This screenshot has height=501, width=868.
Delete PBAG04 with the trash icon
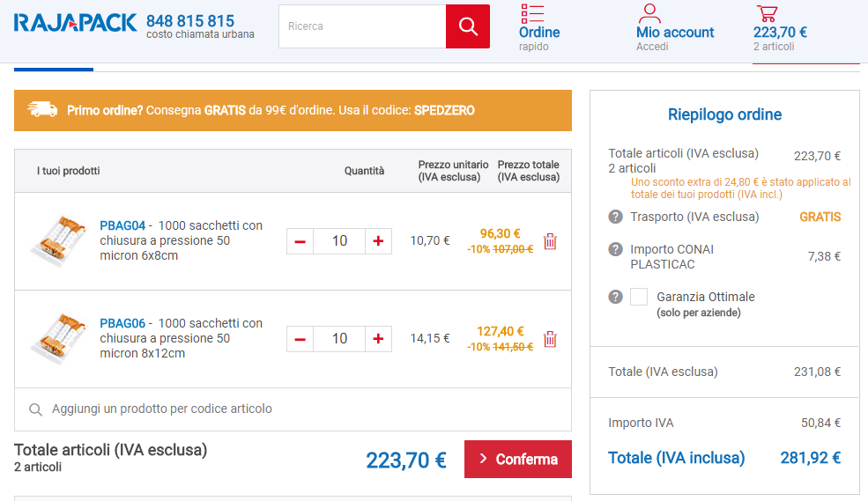point(550,241)
